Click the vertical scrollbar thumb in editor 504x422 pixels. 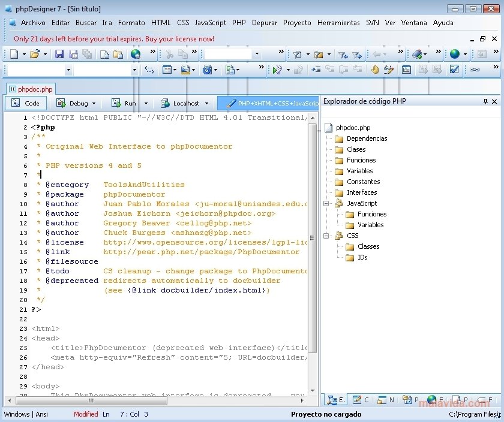pos(312,237)
